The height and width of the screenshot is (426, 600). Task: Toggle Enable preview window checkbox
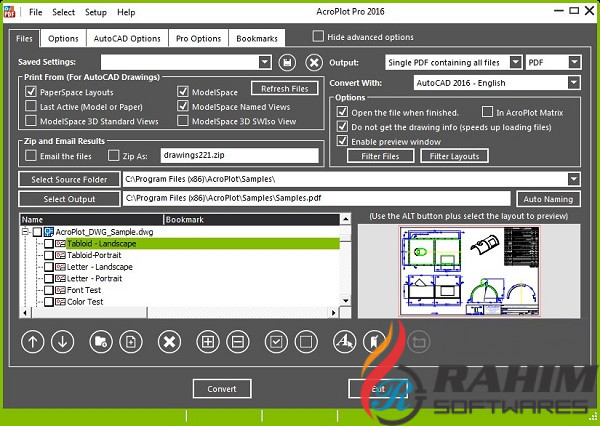click(342, 141)
